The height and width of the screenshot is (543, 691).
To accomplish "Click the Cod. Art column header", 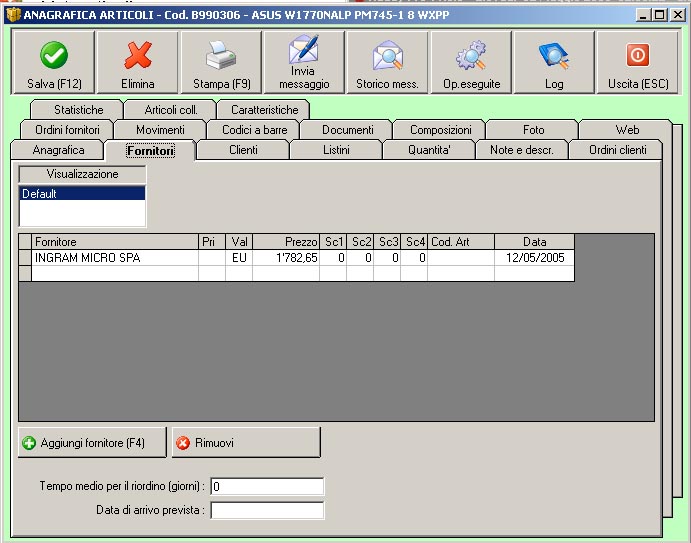I will tap(461, 242).
